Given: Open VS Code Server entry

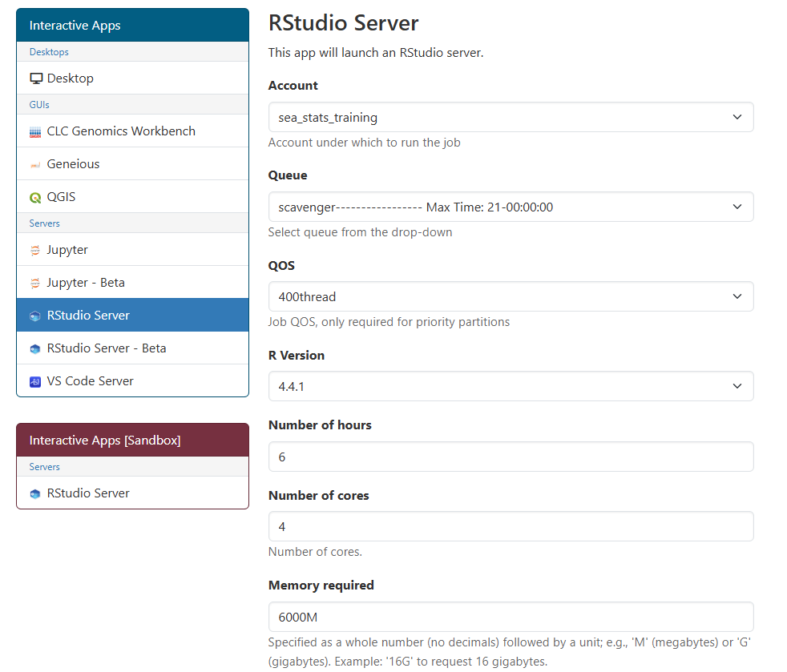Looking at the screenshot, I should point(132,380).
